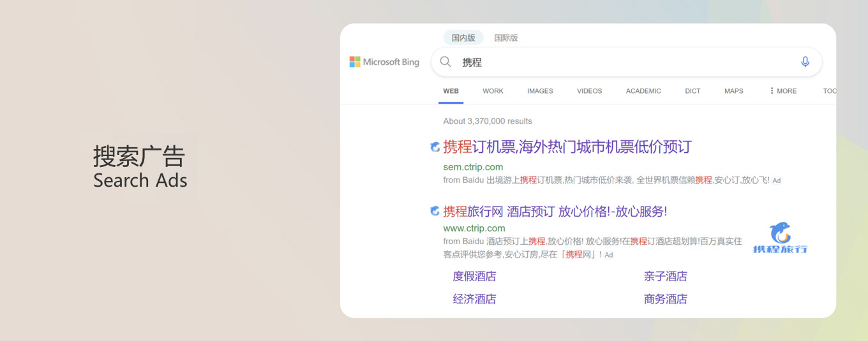
Task: Open the 携程订机票 ad headline link
Action: [567, 147]
